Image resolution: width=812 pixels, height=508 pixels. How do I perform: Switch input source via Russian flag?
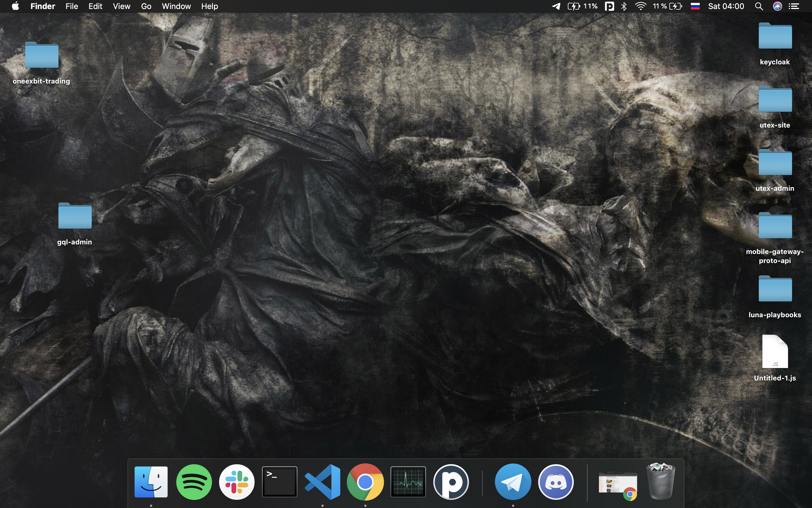pos(695,6)
